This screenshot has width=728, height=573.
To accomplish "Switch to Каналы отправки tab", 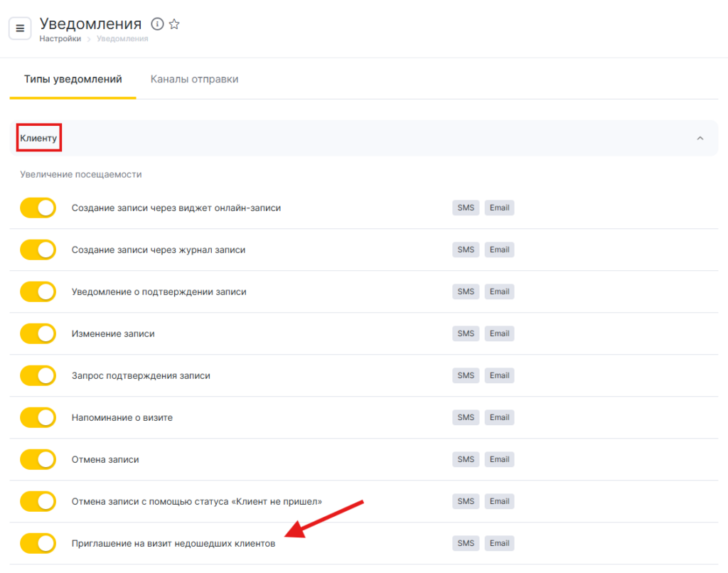I will point(194,79).
